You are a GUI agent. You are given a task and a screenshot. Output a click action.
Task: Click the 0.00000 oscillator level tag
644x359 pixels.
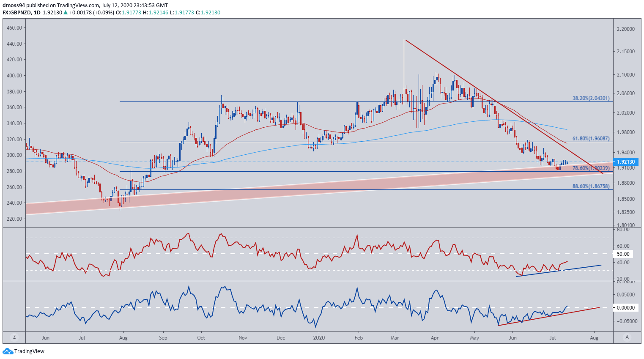tap(626, 308)
